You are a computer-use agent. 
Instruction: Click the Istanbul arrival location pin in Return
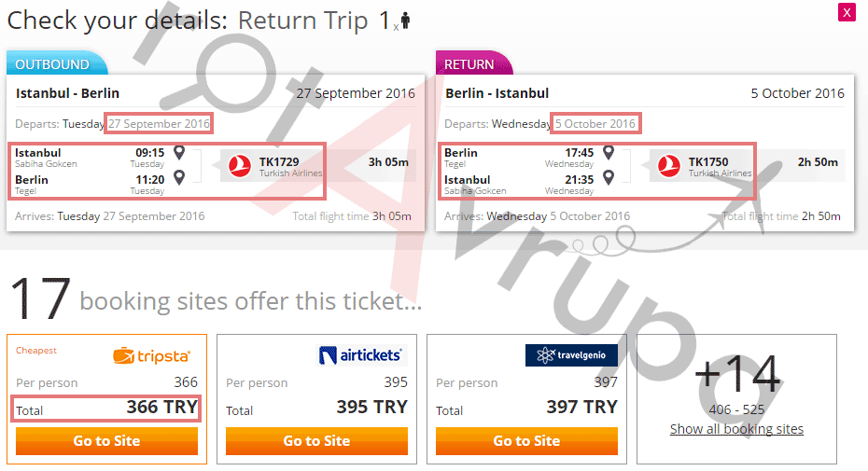(609, 177)
